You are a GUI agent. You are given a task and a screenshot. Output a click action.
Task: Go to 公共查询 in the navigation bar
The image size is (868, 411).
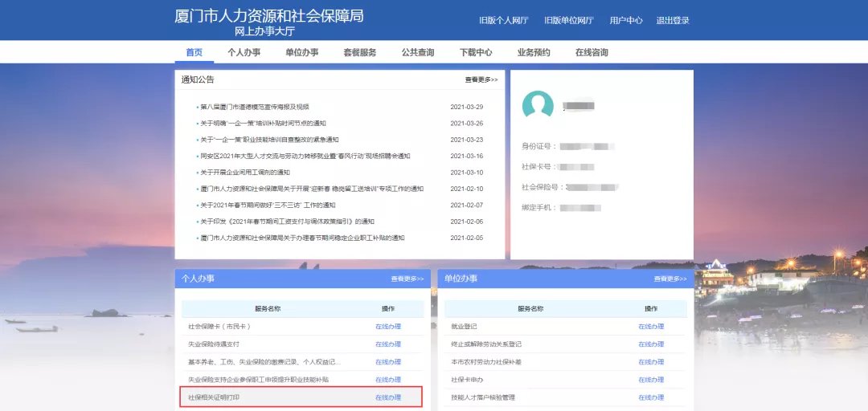click(418, 53)
